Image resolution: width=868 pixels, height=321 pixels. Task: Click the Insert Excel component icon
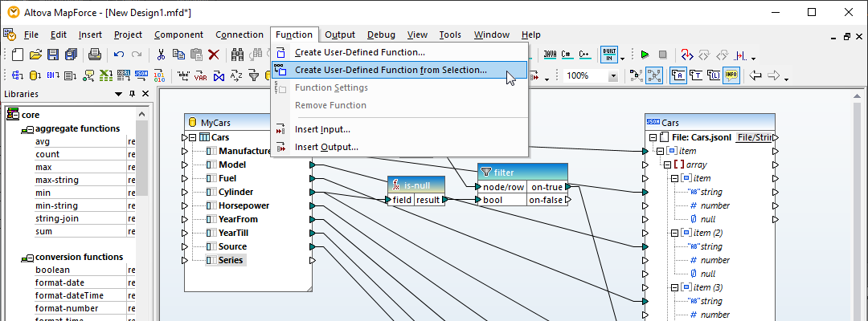click(x=105, y=76)
